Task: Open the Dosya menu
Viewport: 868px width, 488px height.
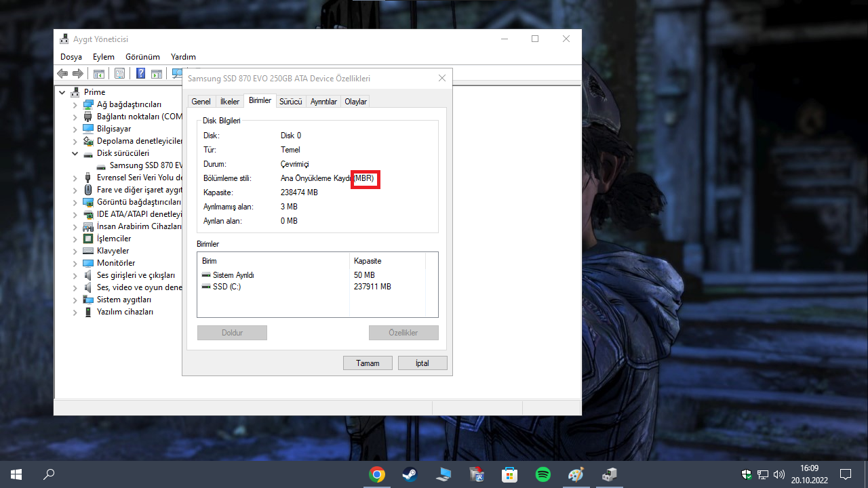Action: click(x=71, y=57)
